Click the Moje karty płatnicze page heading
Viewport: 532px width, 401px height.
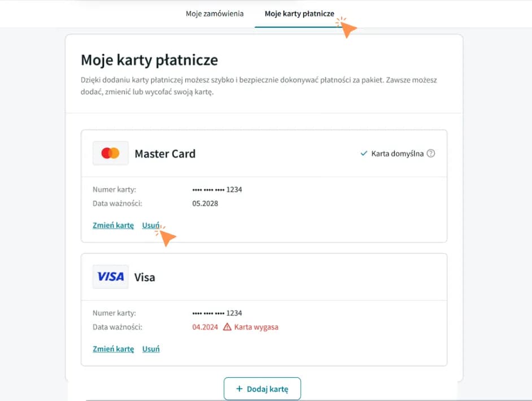(x=149, y=60)
